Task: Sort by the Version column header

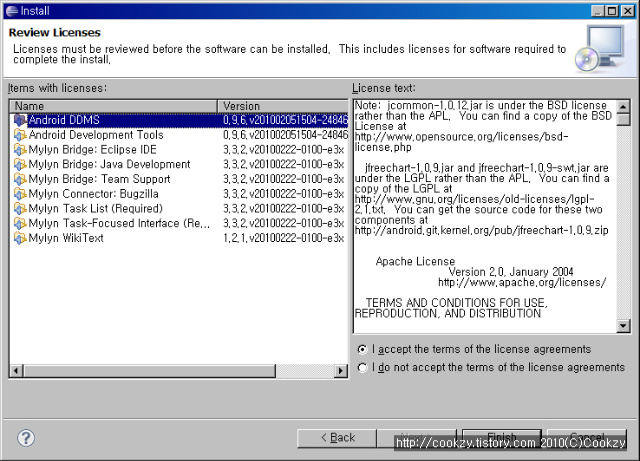Action: coord(283,106)
